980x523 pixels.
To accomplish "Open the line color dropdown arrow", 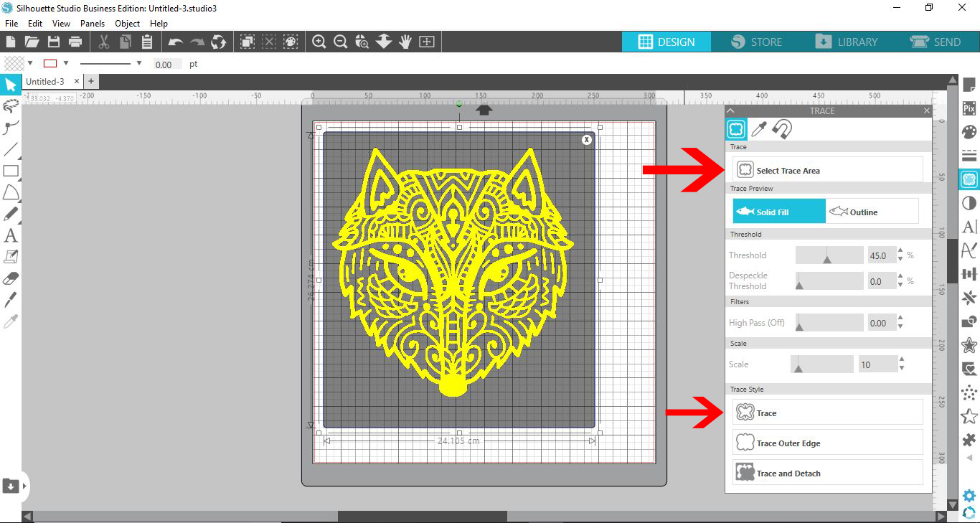I will pyautogui.click(x=66, y=63).
